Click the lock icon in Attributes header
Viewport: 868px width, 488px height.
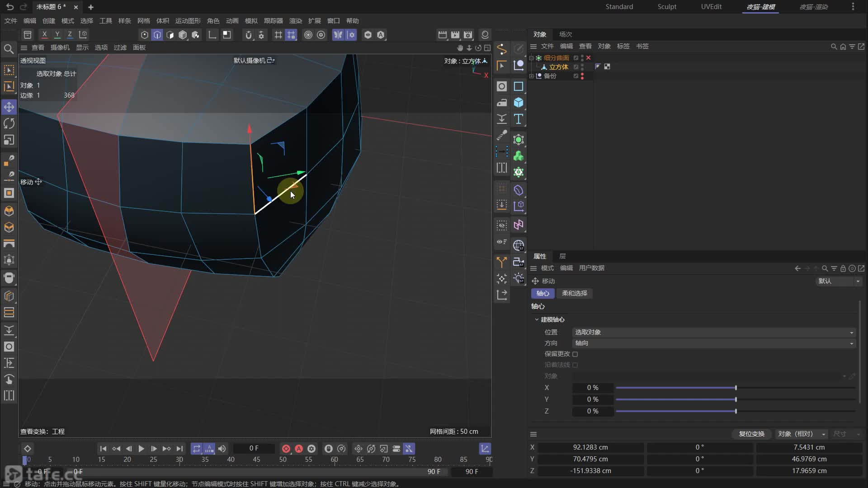(843, 268)
